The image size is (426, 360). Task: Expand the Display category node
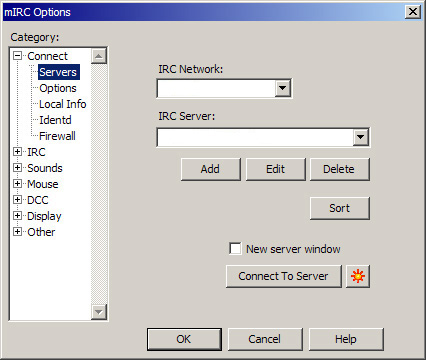(x=17, y=216)
